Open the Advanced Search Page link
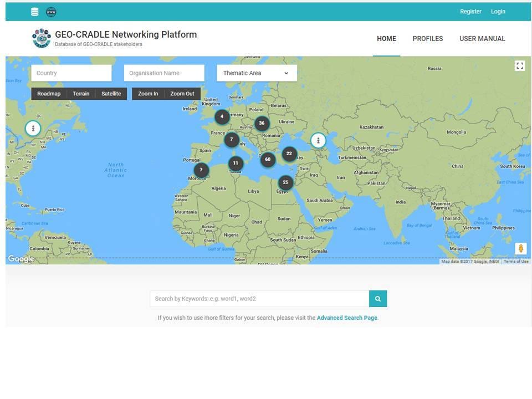The width and height of the screenshot is (532, 399). 347,318
